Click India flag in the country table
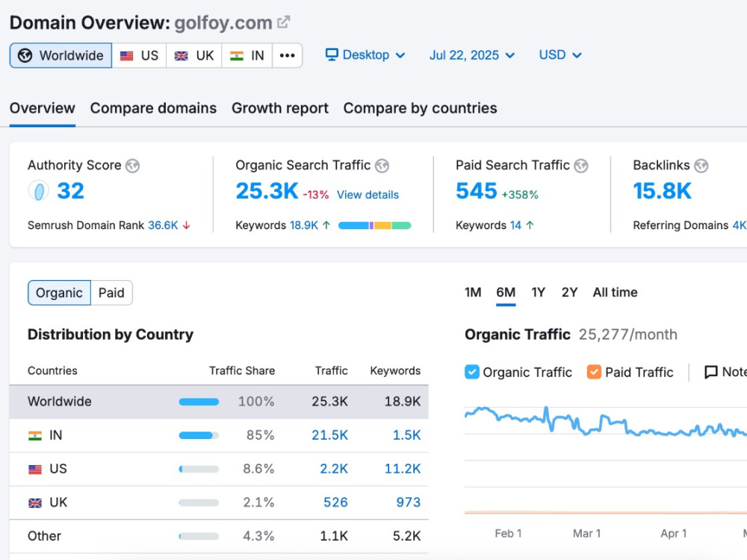Image resolution: width=747 pixels, height=560 pixels. click(35, 435)
